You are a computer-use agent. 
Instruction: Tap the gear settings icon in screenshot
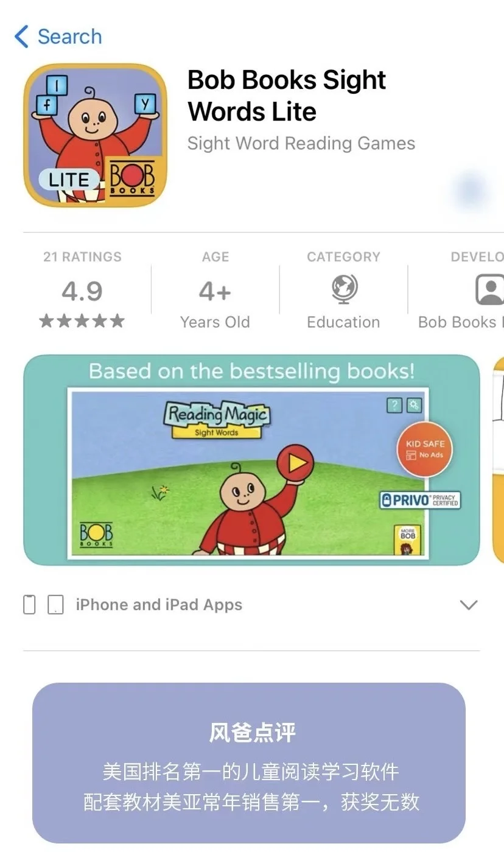point(415,405)
